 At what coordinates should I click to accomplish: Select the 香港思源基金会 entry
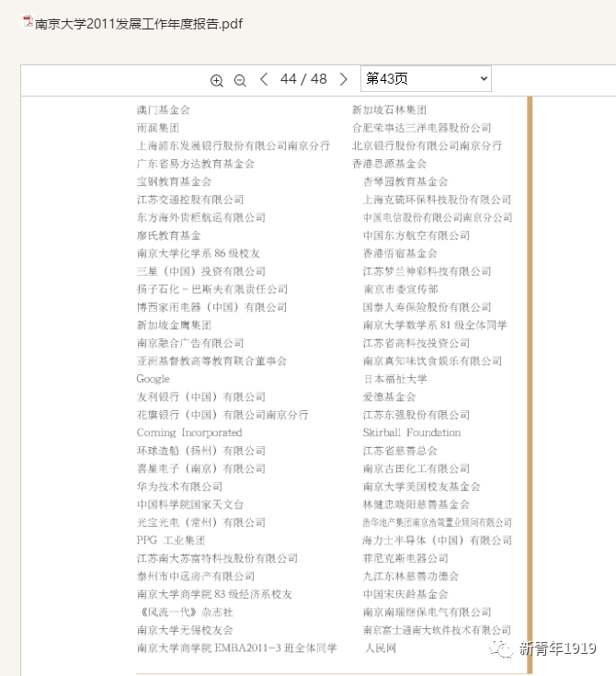389,164
